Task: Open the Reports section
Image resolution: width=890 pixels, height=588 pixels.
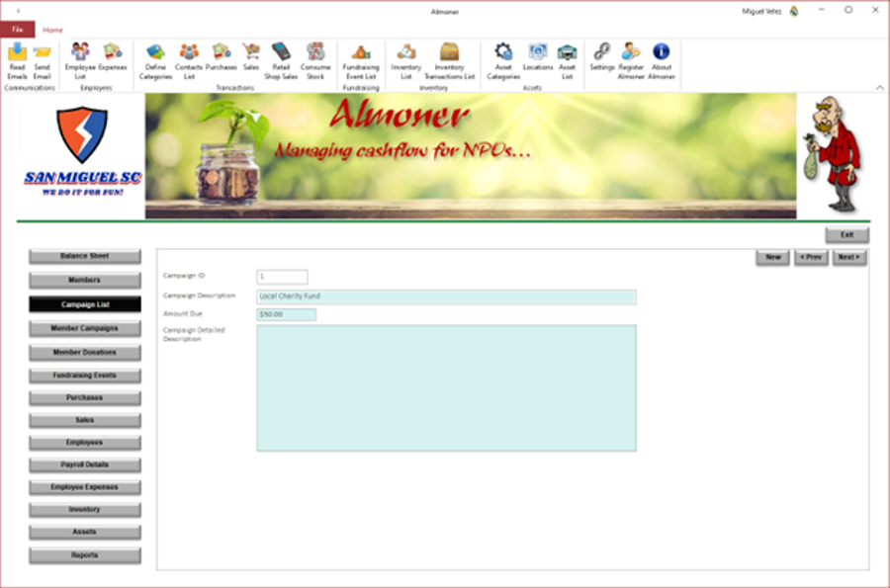Action: [x=85, y=555]
